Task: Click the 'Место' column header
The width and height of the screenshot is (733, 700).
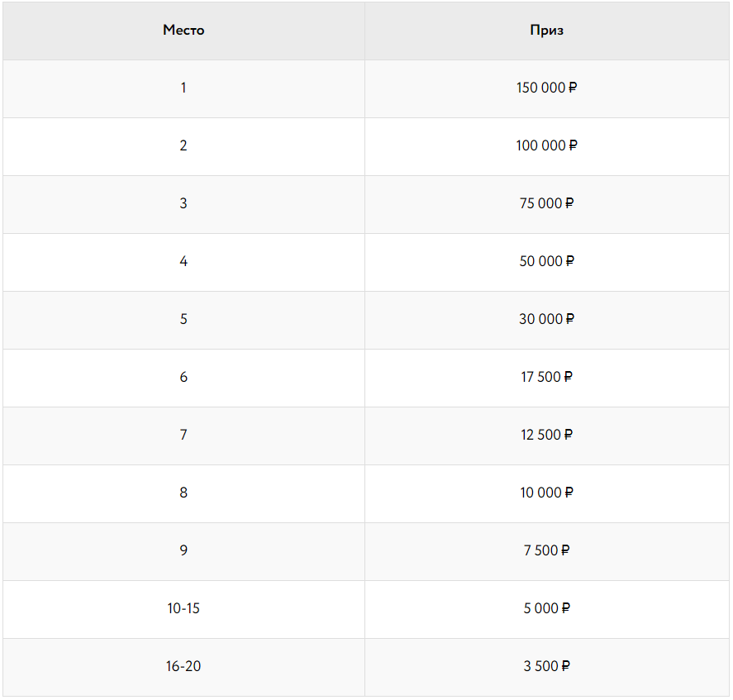Action: (183, 31)
